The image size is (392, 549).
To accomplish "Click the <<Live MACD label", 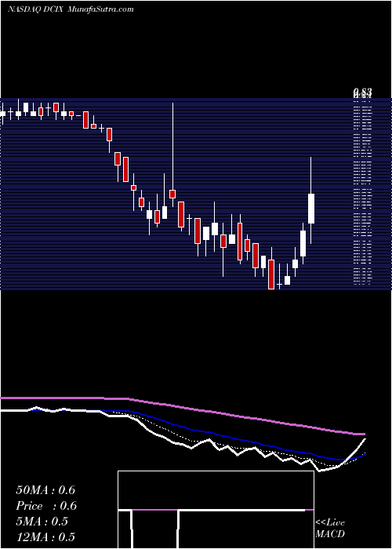I will click(330, 528).
